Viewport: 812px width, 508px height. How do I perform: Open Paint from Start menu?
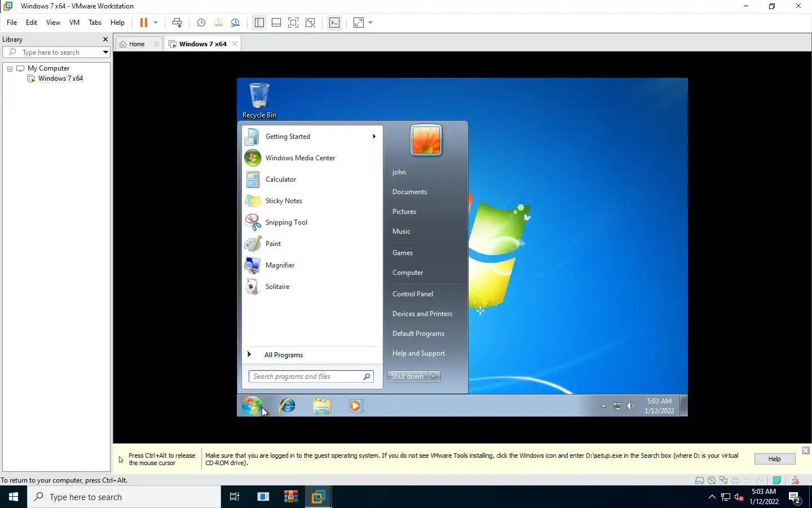click(x=312, y=244)
